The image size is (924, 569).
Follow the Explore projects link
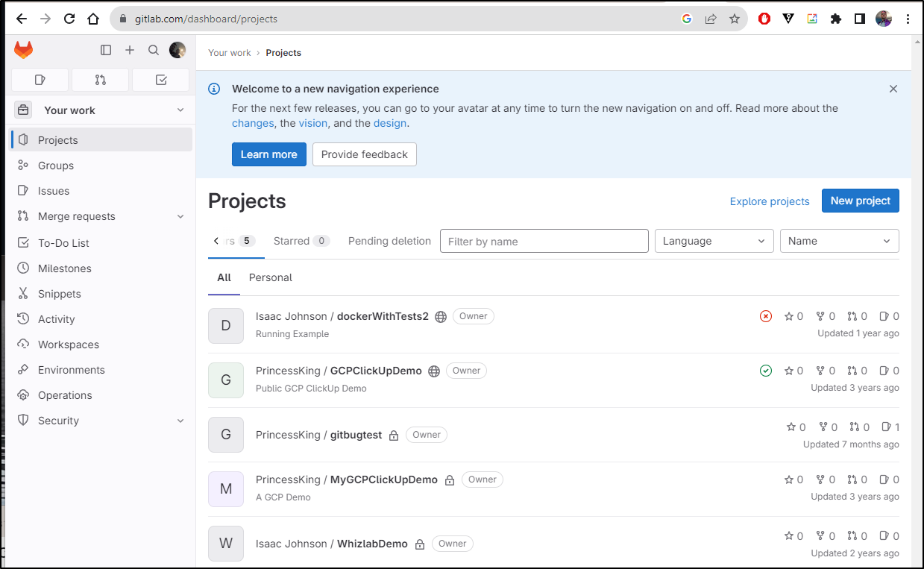(x=770, y=201)
